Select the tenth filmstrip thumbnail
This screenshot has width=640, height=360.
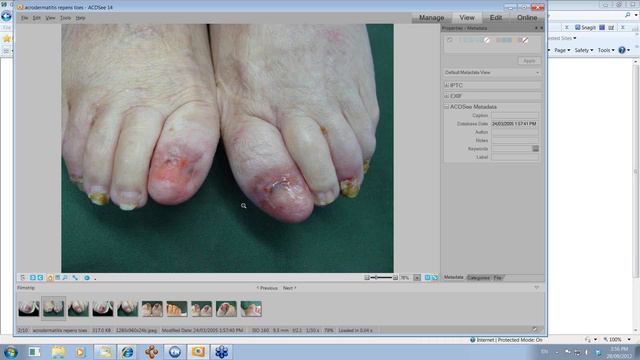click(251, 309)
